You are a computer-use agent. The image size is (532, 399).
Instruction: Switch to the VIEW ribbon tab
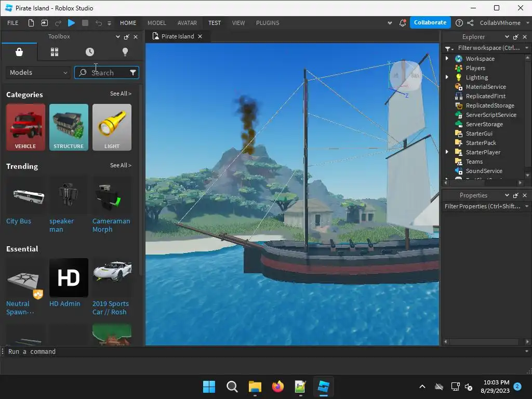238,23
